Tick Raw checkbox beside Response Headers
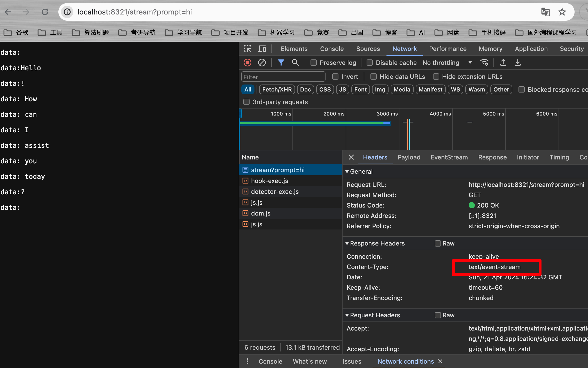The height and width of the screenshot is (368, 588). click(438, 243)
